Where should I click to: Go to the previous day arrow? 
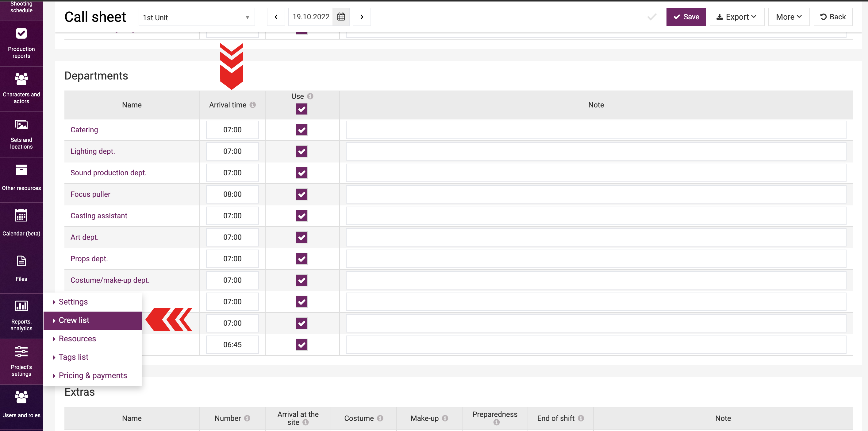pos(276,17)
